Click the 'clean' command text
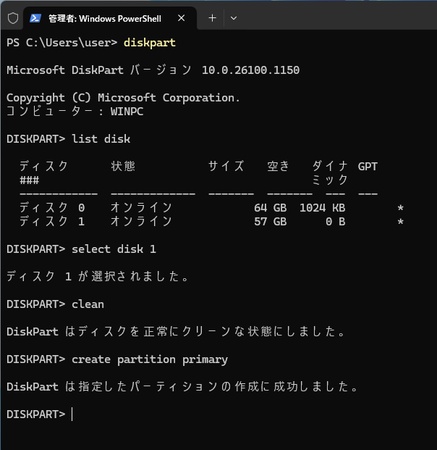Viewport: 437px width, 450px height. tap(88, 304)
